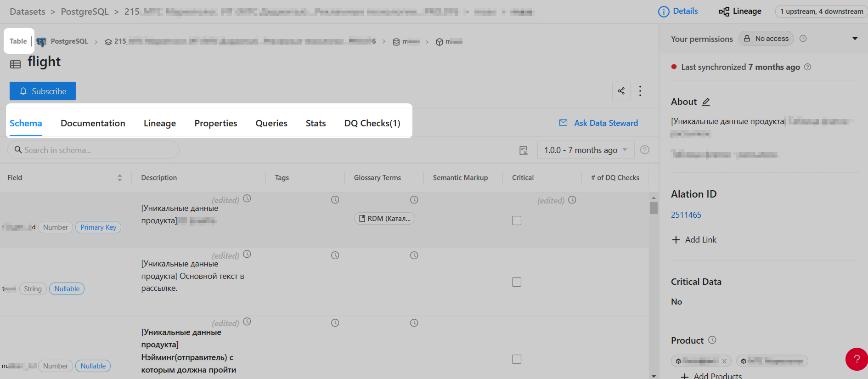Screen dimensions: 868x379
Task: Toggle Critical checkbox for the Number Nullable field
Action: click(x=517, y=359)
